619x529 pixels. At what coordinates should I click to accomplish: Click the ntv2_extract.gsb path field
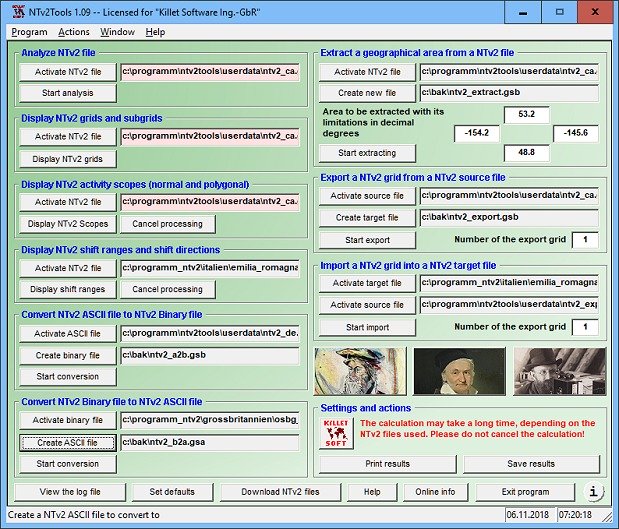pos(509,93)
